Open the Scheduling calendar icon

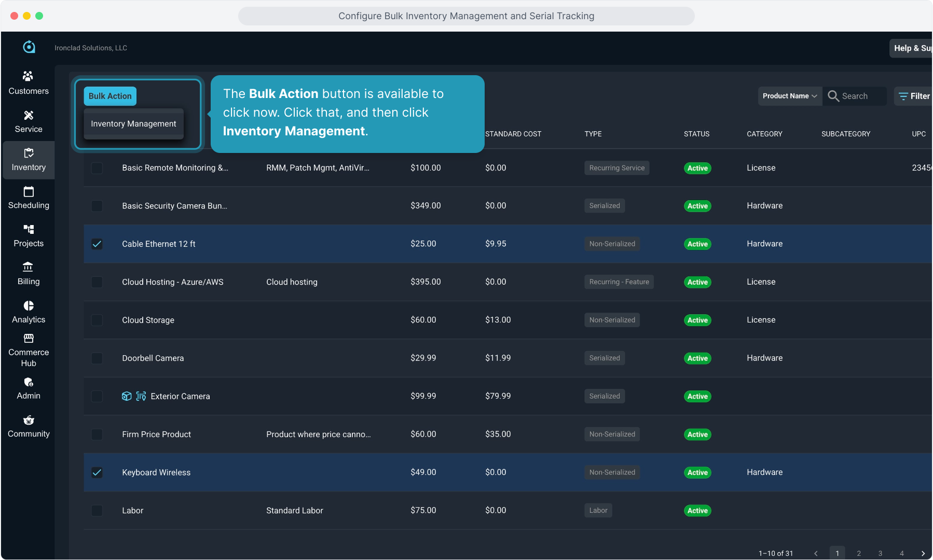pyautogui.click(x=28, y=192)
